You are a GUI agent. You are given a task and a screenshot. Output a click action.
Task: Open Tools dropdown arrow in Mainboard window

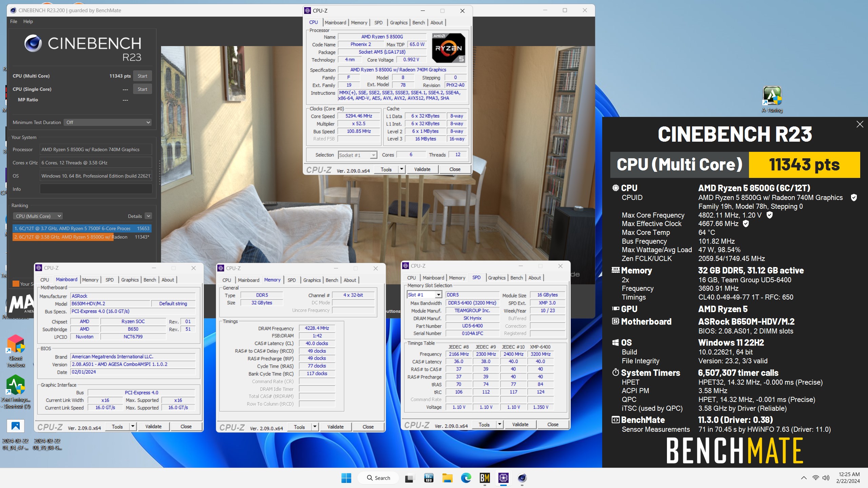coord(133,427)
